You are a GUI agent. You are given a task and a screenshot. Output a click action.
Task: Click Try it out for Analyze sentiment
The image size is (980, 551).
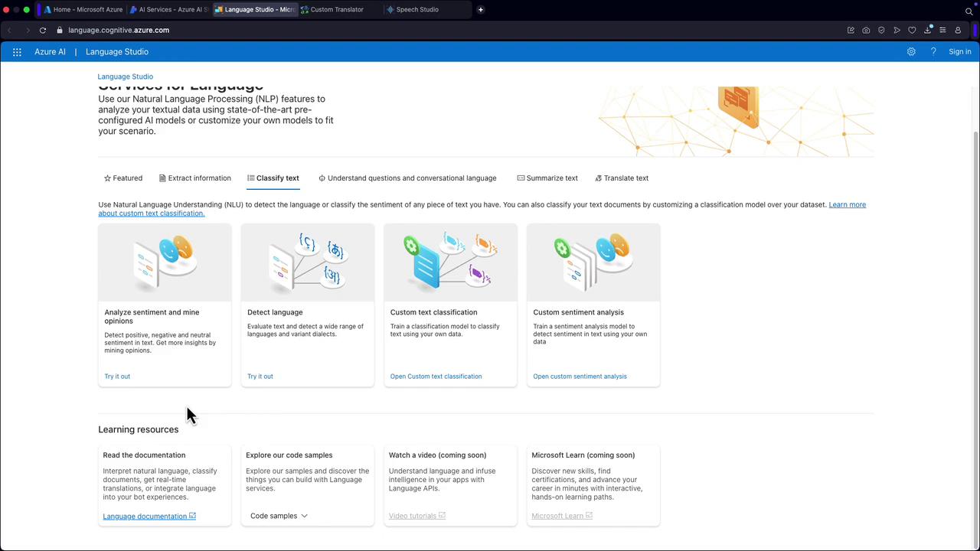coord(117,377)
